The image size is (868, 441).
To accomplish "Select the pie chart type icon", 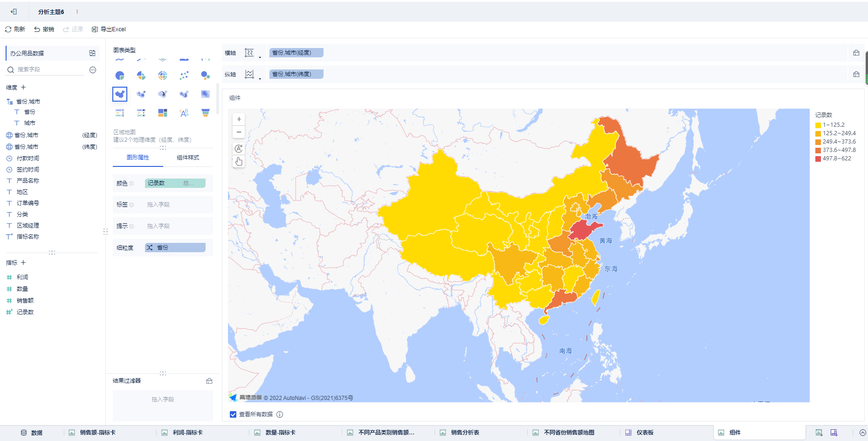I will pos(120,76).
